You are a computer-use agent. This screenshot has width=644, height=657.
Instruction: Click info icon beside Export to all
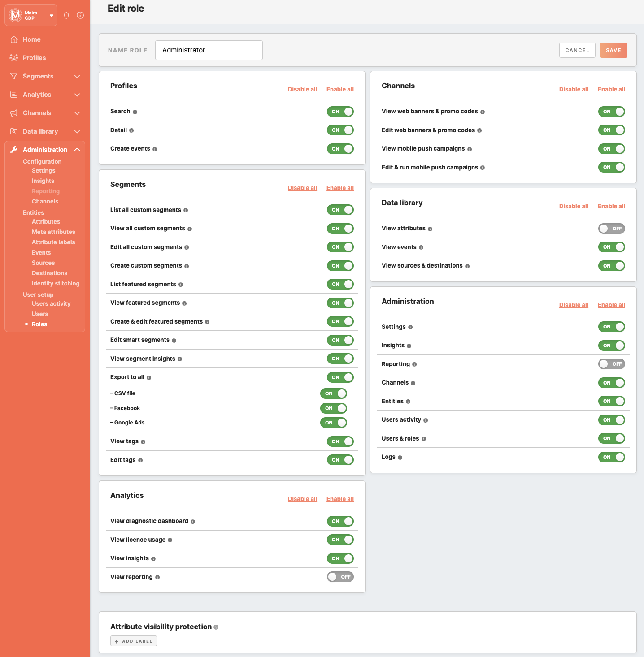click(x=149, y=378)
